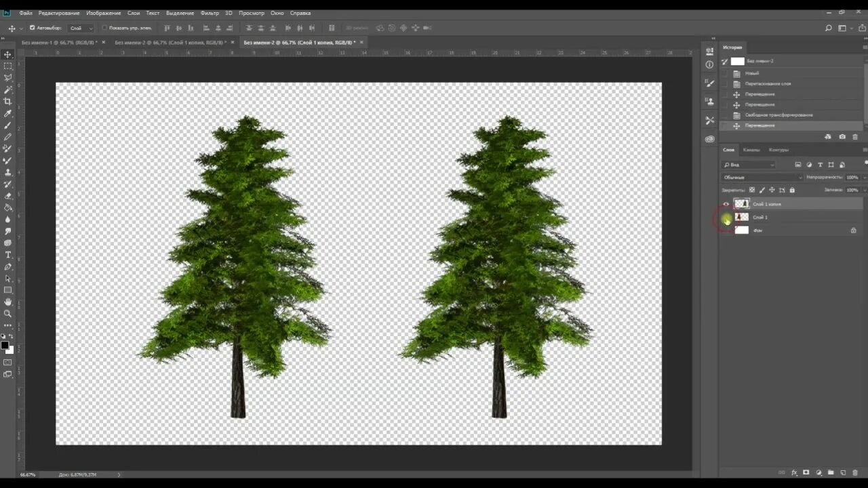The width and height of the screenshot is (868, 488).
Task: Click the 66.67% zoom field in status bar
Action: [28, 474]
